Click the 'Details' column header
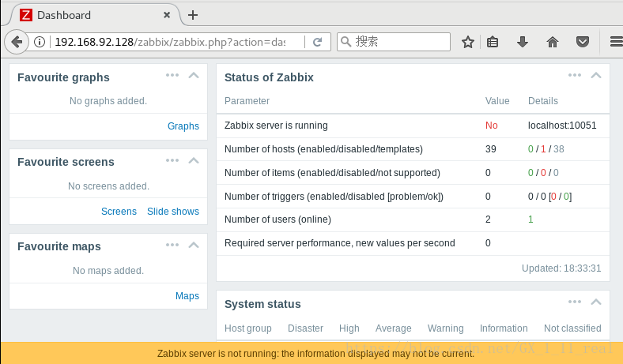The height and width of the screenshot is (364, 623). [542, 101]
